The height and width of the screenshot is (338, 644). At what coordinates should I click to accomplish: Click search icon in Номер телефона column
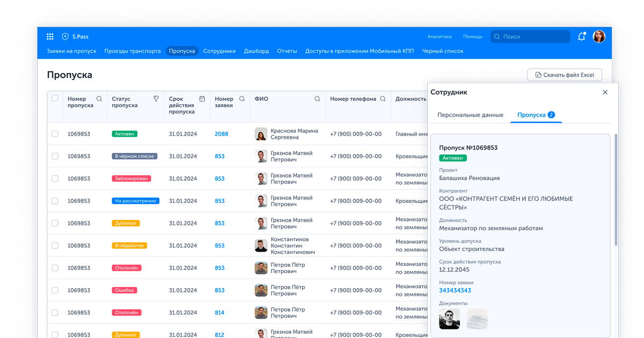[x=383, y=99]
